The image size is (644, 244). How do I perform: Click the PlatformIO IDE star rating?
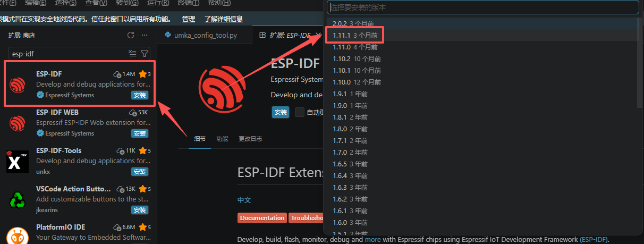click(x=142, y=227)
